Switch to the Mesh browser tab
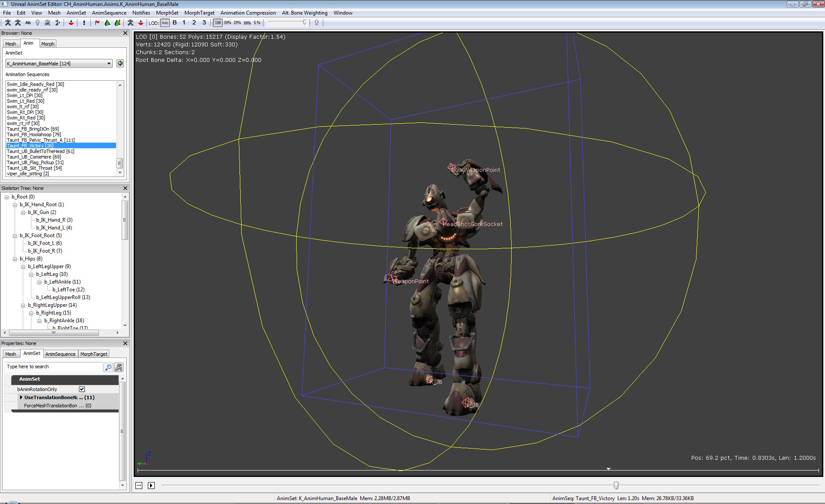Viewport: 825px width, 504px height. click(x=11, y=44)
